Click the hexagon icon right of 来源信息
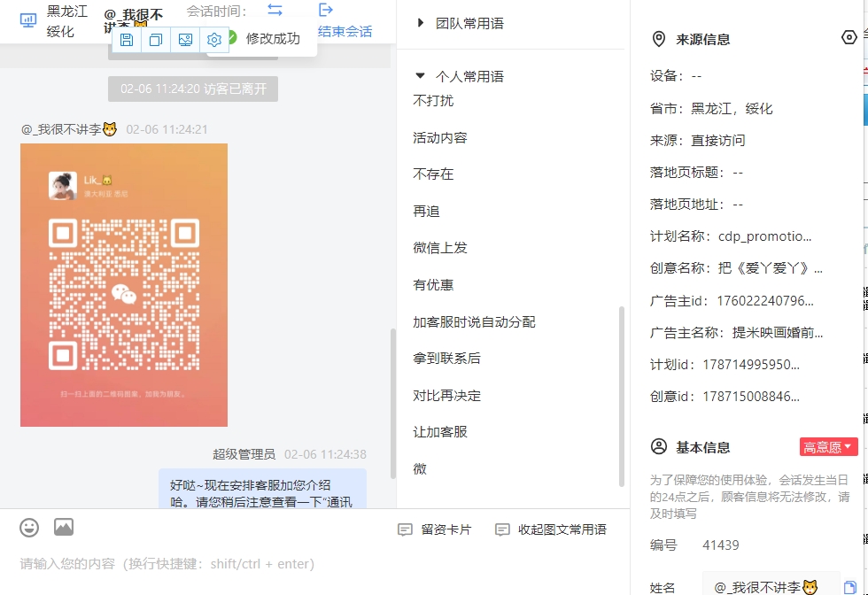868x595 pixels. (849, 38)
